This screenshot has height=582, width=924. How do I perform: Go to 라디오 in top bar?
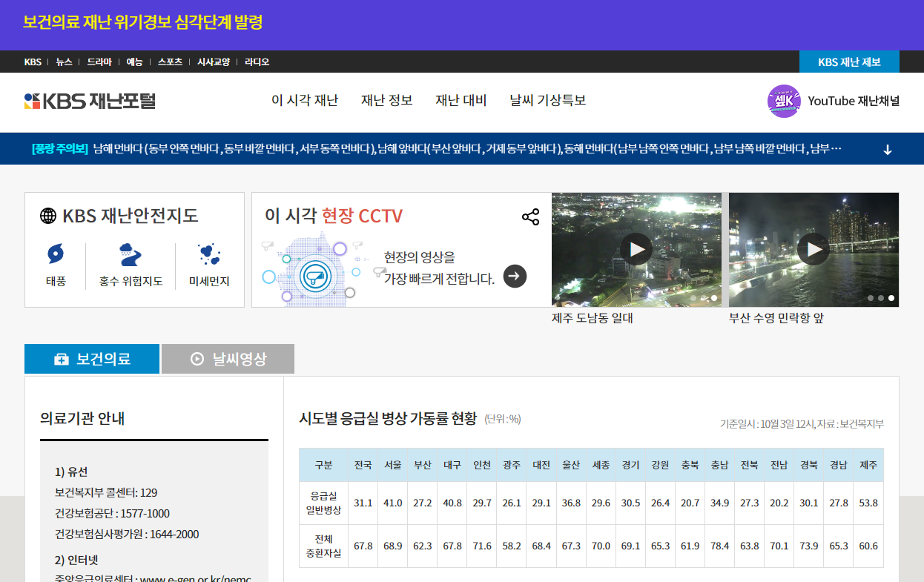(x=257, y=62)
